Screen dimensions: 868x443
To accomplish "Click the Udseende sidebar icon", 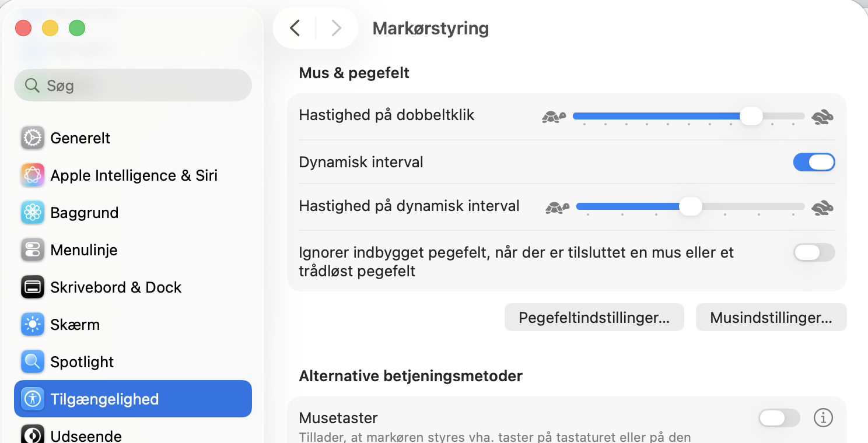I will tap(33, 434).
